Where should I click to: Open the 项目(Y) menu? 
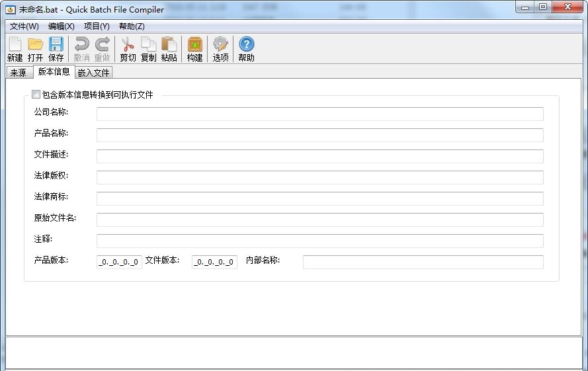coord(97,26)
